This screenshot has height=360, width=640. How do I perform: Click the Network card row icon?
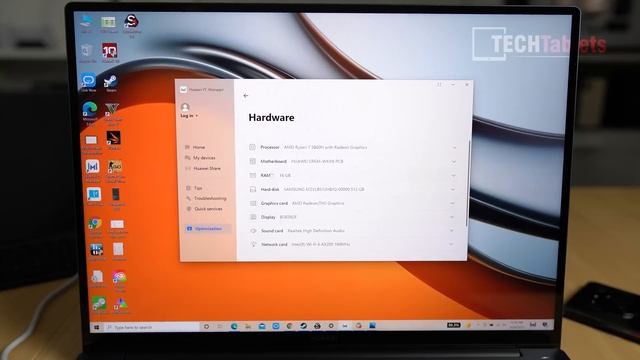click(x=253, y=244)
